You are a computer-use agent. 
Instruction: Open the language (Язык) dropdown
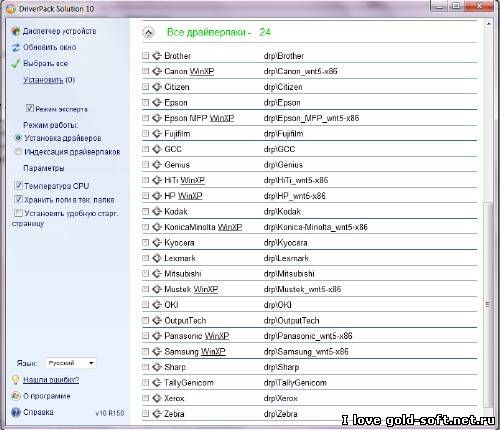[x=71, y=363]
